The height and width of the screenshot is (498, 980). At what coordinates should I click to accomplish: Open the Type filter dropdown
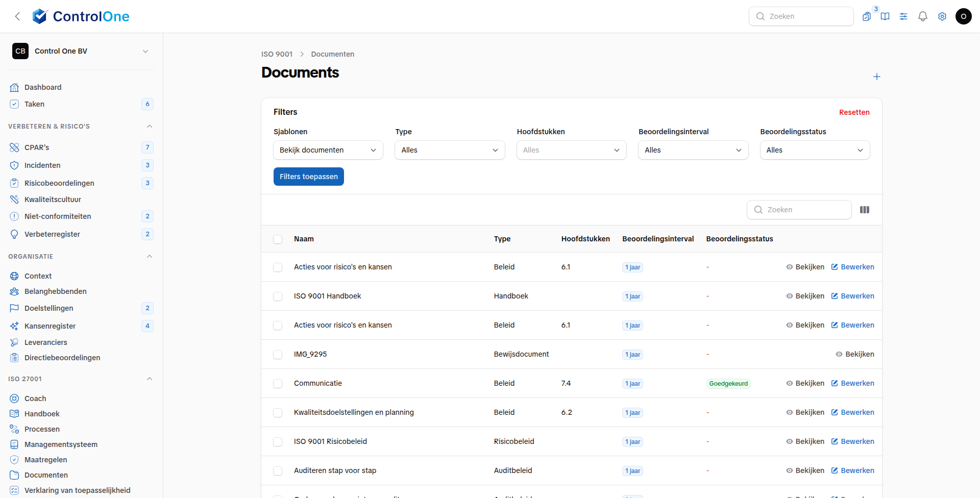(450, 150)
